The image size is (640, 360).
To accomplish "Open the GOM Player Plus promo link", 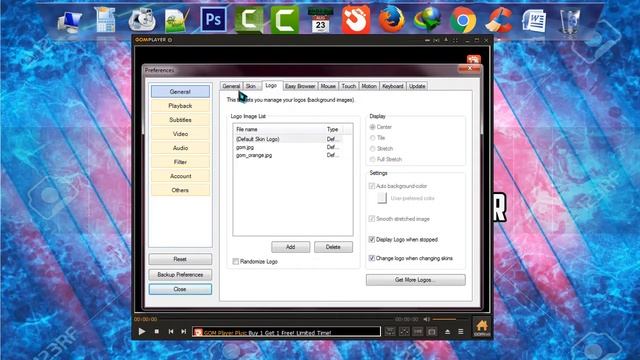I will tap(267, 333).
